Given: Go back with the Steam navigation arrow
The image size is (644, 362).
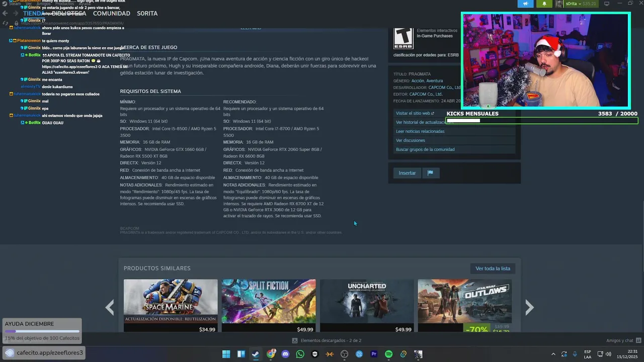Looking at the screenshot, I should point(5,14).
